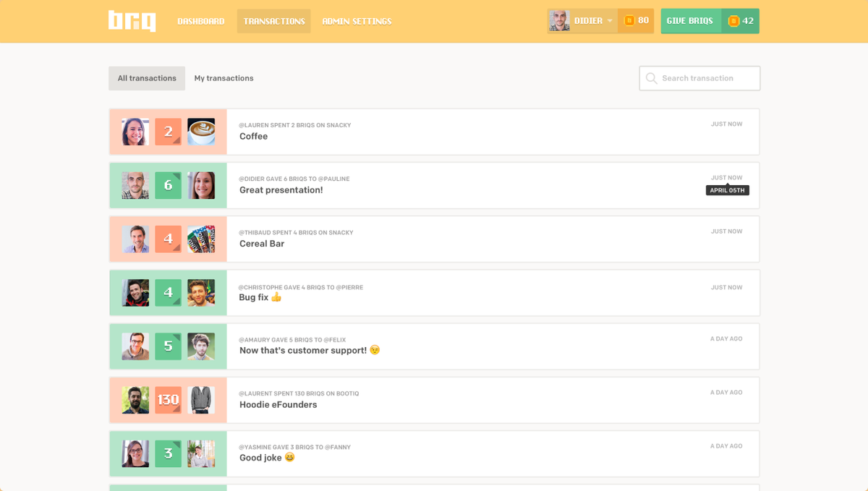The width and height of the screenshot is (868, 491).
Task: Click A day ago timestamp on Hoodie row
Action: [726, 393]
